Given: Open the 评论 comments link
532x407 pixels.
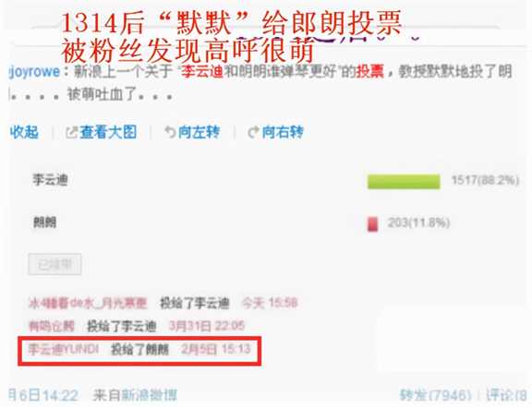Looking at the screenshot, I should (506, 395).
